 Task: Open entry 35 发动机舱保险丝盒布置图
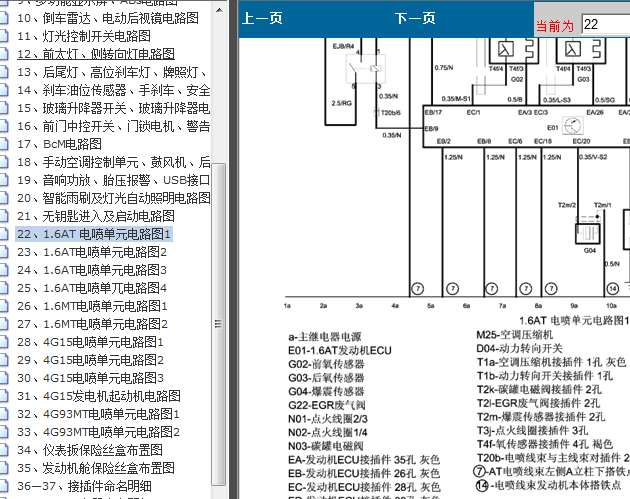tap(96, 468)
